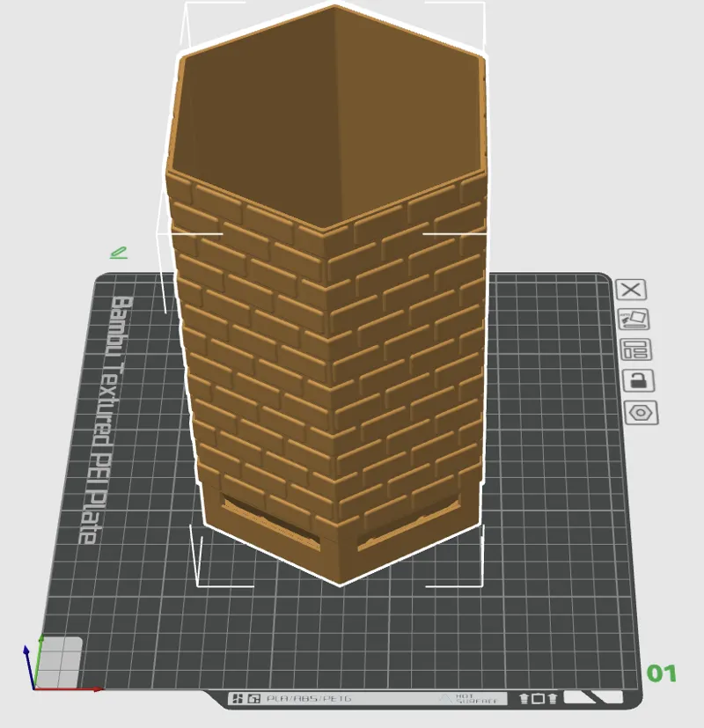Auto-orient objects using the plate orient icon
Viewport: 704px width, 728px height.
pos(634,320)
